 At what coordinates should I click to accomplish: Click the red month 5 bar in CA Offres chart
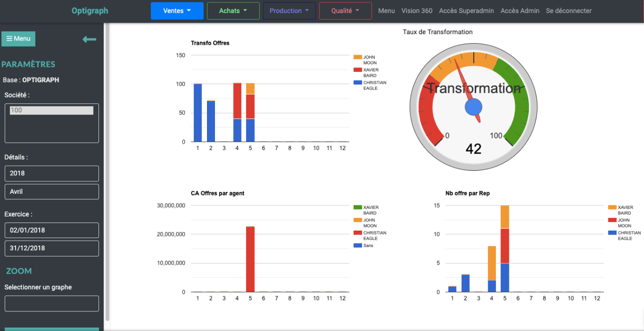250,259
